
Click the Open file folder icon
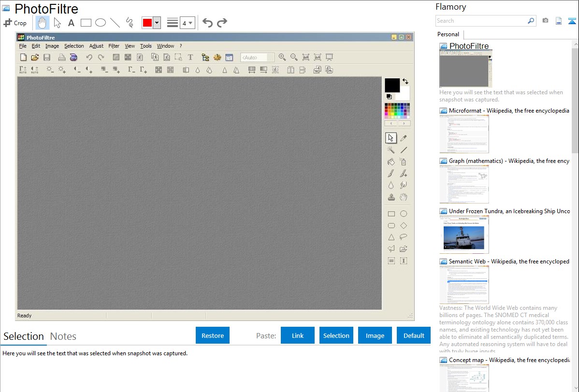[35, 57]
